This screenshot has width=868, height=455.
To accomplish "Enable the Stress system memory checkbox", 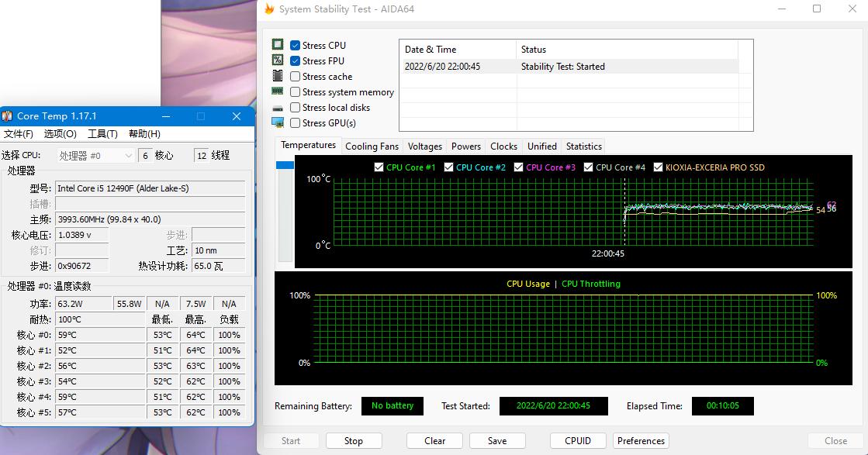I will pyautogui.click(x=296, y=92).
